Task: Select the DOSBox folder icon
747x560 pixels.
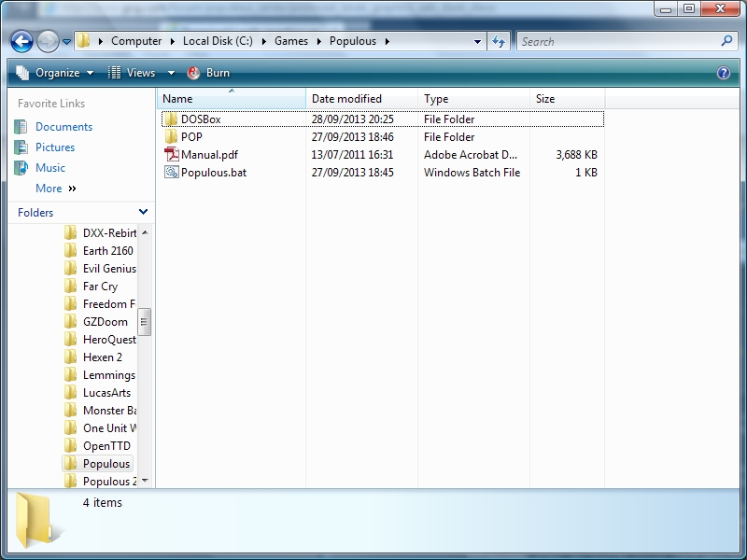Action: [171, 119]
